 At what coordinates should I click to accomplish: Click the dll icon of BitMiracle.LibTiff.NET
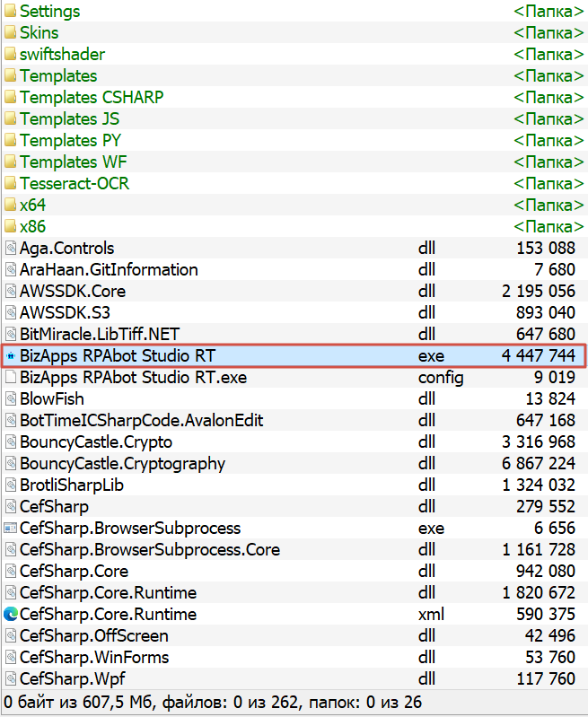point(11,334)
